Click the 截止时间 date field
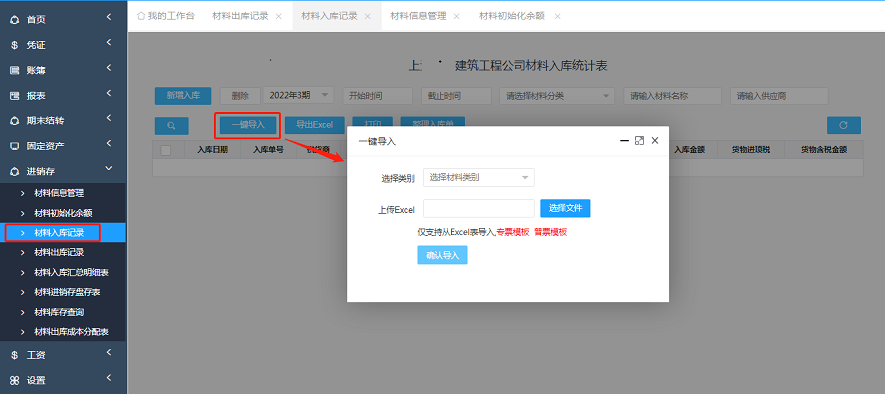885x394 pixels. (457, 95)
